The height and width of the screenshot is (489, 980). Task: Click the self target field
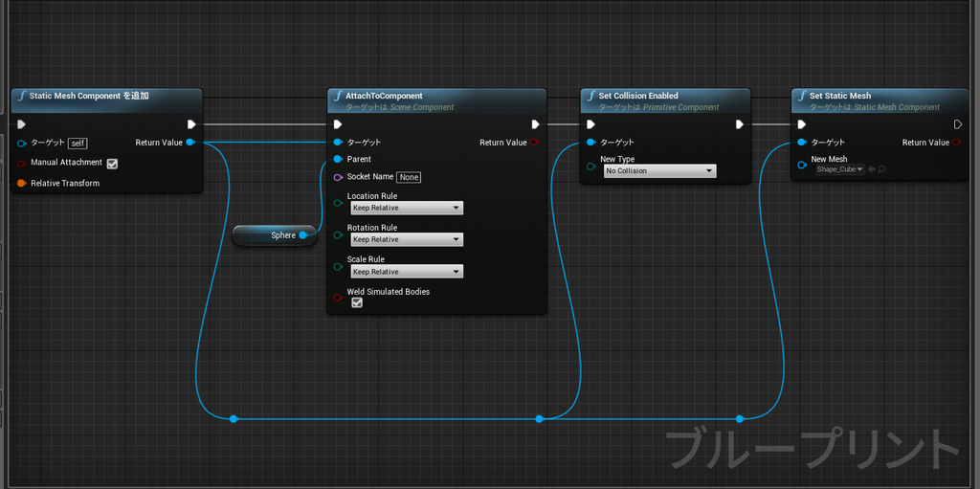(78, 144)
